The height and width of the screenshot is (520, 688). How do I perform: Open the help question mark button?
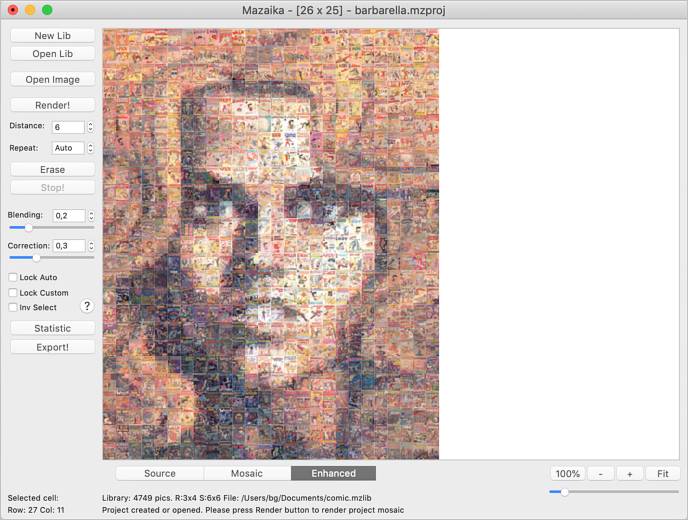pos(87,306)
